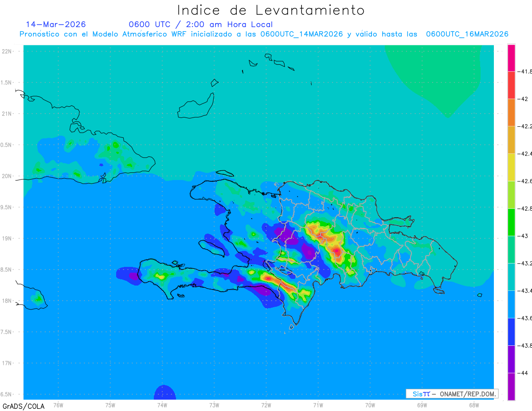Image resolution: width=532 pixels, height=411 pixels.
Task: Click the '-42' color bar label
Action: coord(522,99)
